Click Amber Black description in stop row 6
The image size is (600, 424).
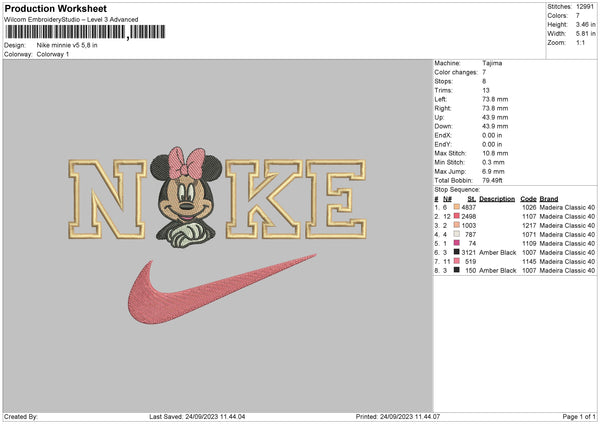point(497,253)
